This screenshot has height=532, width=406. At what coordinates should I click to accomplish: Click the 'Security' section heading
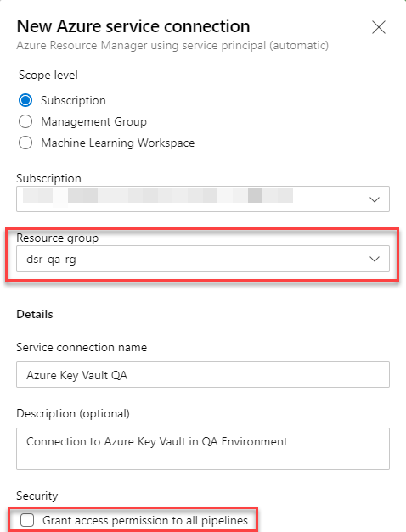tap(37, 496)
